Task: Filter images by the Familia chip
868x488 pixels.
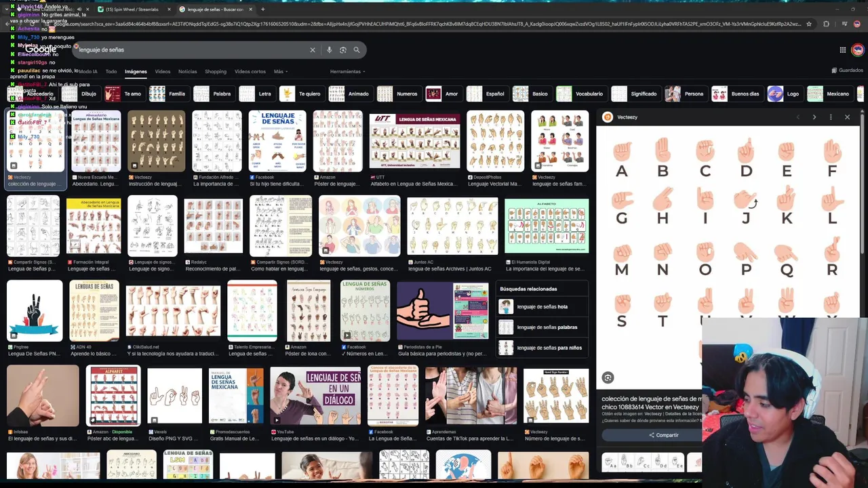Action: [168, 94]
